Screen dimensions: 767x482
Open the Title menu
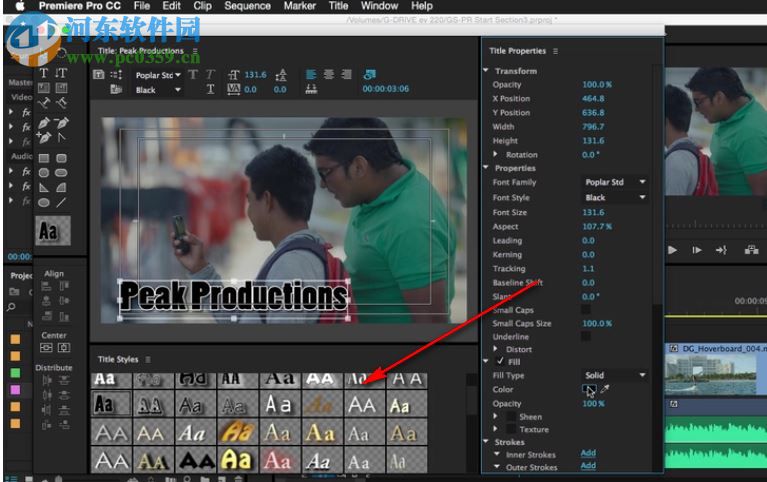tap(338, 6)
